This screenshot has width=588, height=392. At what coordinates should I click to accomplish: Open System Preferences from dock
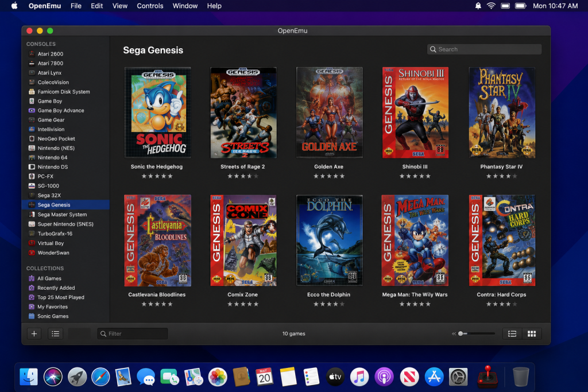[459, 377]
